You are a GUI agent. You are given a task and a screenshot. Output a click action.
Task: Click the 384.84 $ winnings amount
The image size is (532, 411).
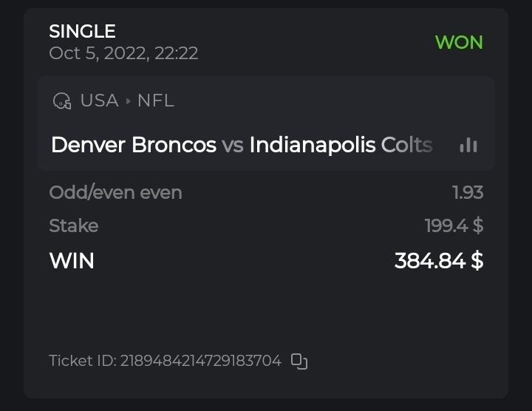[439, 260]
